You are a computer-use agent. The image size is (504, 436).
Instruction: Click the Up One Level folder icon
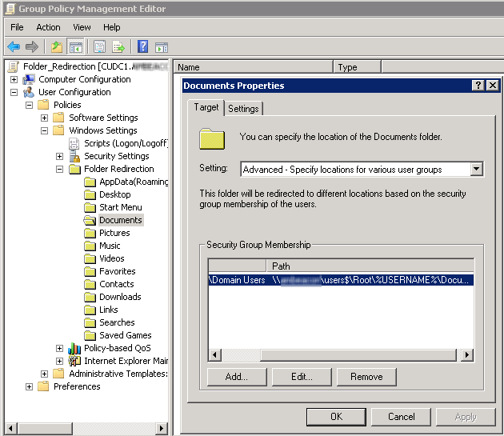57,46
